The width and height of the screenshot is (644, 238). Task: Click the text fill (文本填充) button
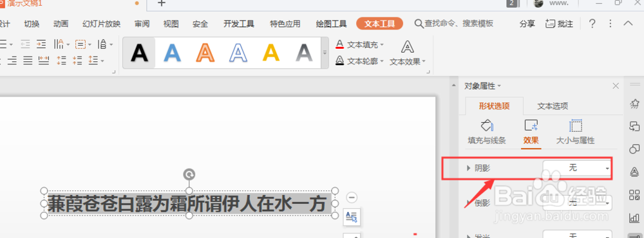coord(360,44)
